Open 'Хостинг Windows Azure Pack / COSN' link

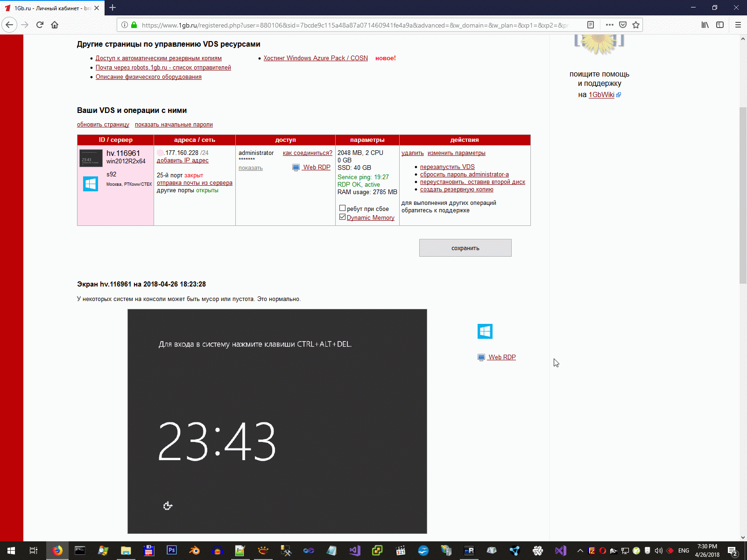click(316, 58)
